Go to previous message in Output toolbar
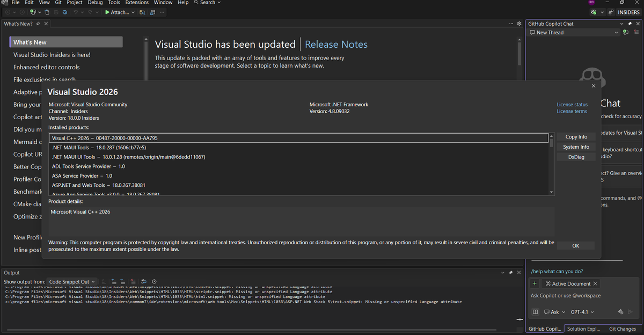644x335 pixels. (114, 281)
